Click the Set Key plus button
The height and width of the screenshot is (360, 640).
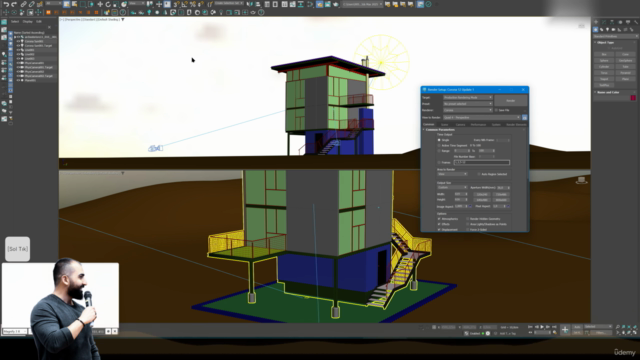click(x=565, y=330)
